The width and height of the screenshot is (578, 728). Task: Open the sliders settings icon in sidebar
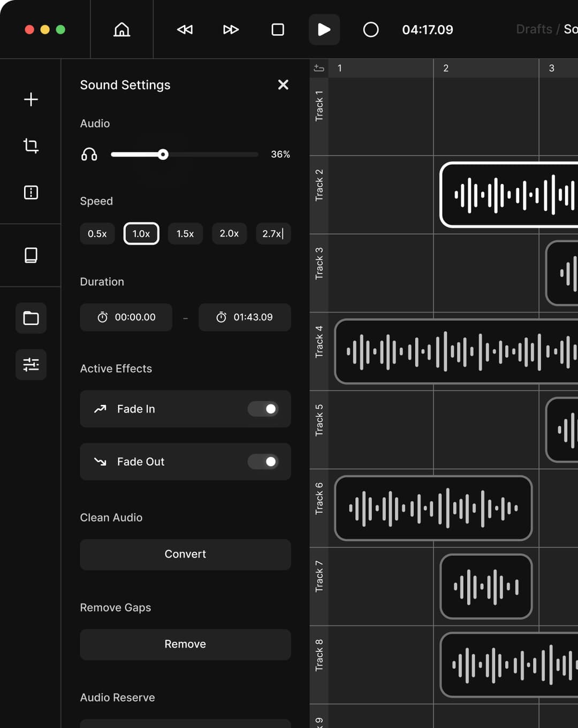point(31,365)
